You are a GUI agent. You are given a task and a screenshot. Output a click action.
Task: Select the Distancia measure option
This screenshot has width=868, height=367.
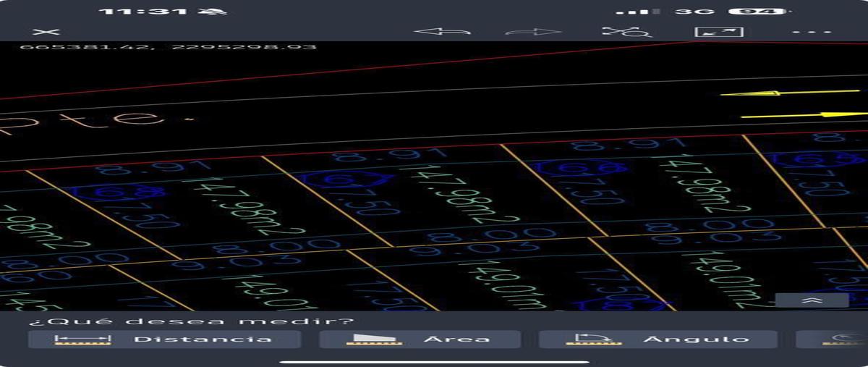click(164, 339)
